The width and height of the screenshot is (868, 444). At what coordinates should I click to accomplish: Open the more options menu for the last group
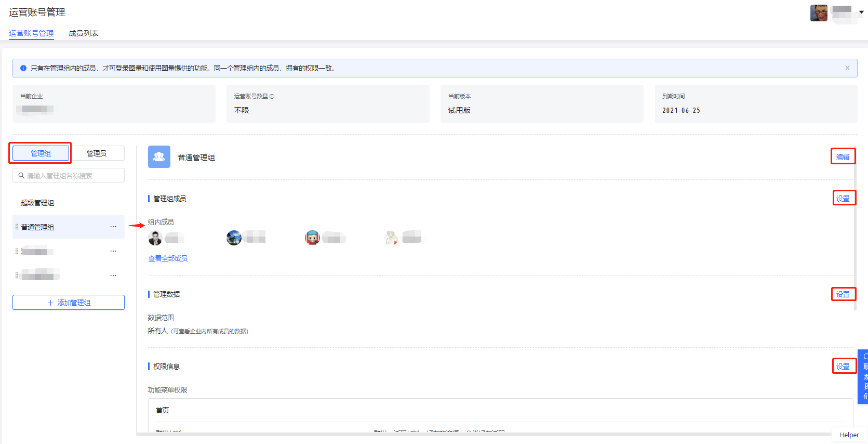(x=113, y=276)
